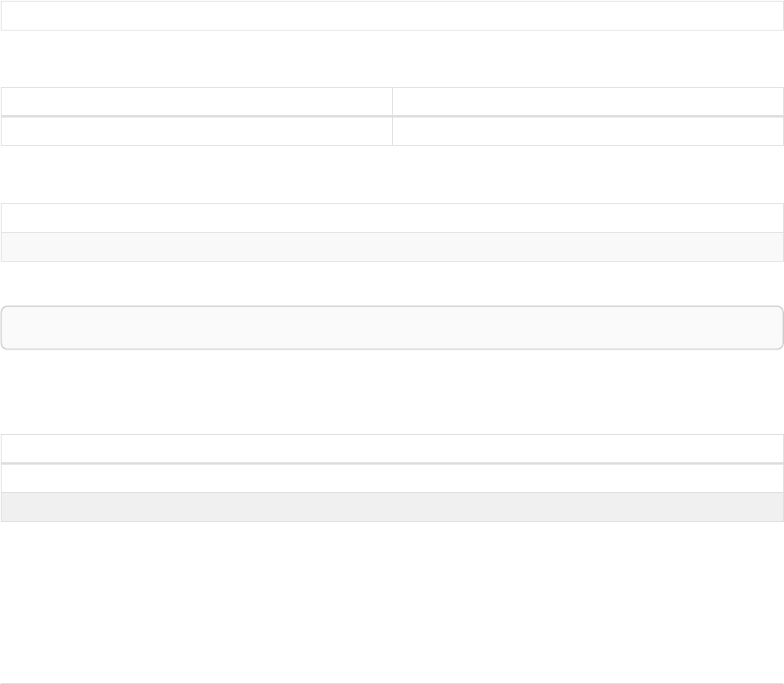Select the white first row of the two-row table
Image resolution: width=784 pixels, height=684 pixels.
click(x=392, y=218)
